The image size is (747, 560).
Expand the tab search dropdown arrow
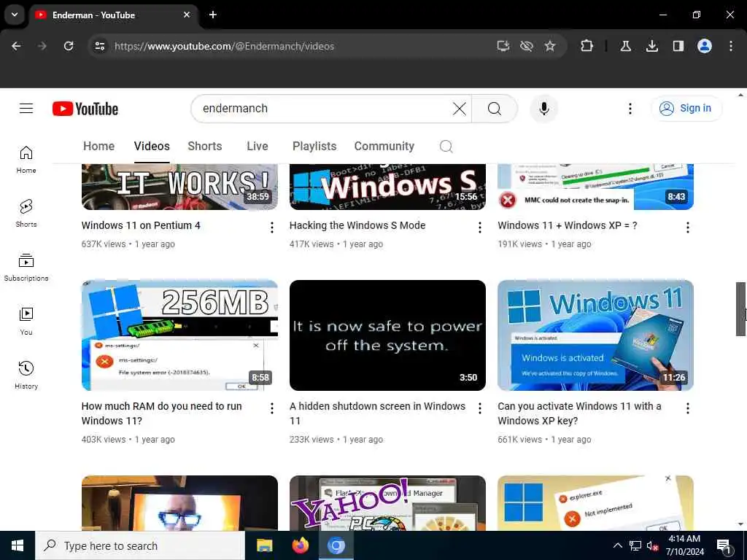coord(15,15)
